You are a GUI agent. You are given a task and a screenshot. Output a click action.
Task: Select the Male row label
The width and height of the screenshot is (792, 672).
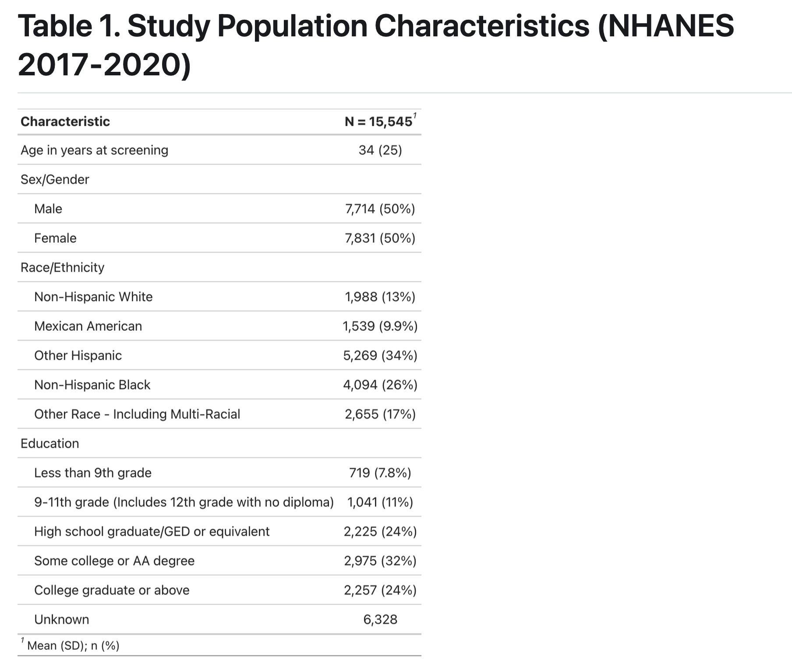(x=48, y=209)
